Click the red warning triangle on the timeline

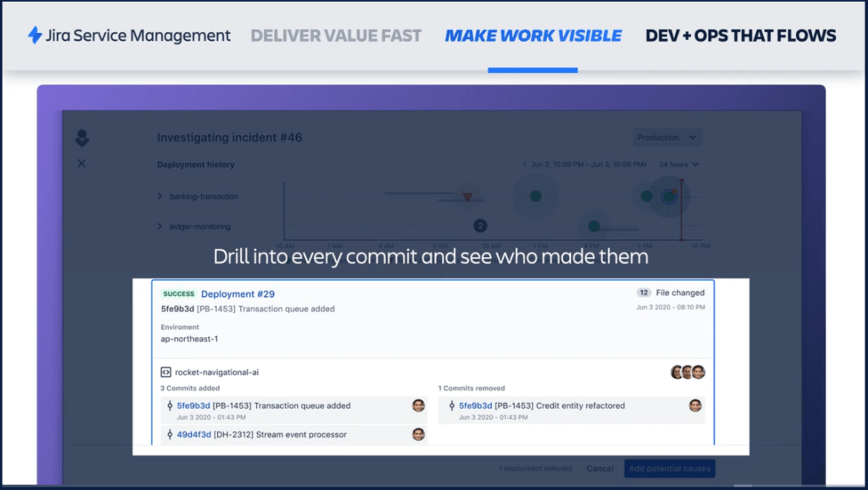[x=467, y=197]
